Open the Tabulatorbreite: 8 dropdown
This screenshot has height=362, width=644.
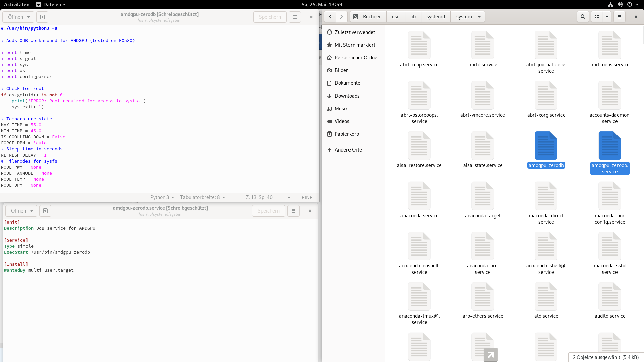click(203, 197)
